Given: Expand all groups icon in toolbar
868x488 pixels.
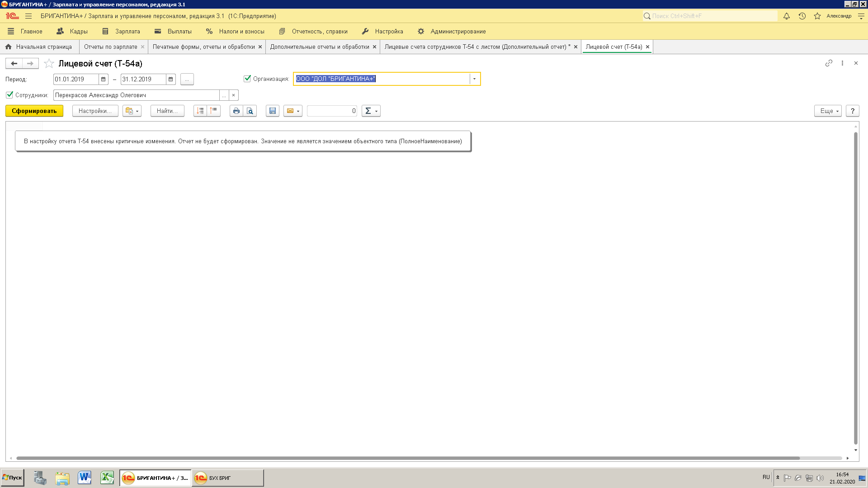Looking at the screenshot, I should 200,111.
